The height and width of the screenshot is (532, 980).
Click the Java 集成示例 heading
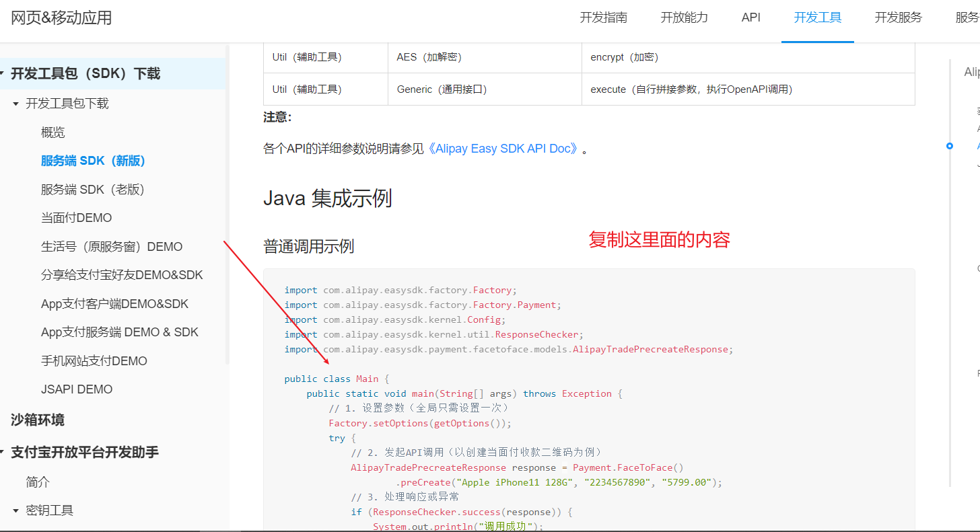click(328, 198)
